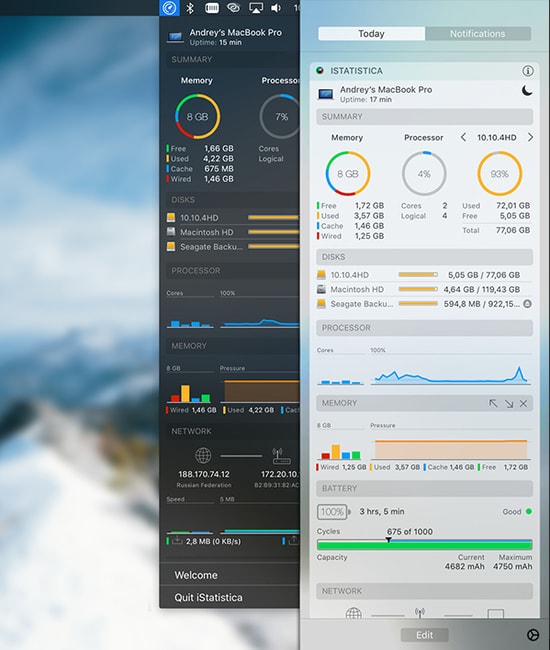
Task: Click Quit iStatistica in dropdown menu
Action: 229,597
